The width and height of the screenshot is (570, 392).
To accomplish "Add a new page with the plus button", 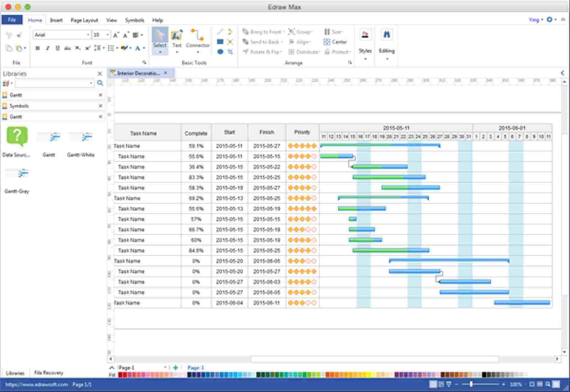I will [x=175, y=367].
